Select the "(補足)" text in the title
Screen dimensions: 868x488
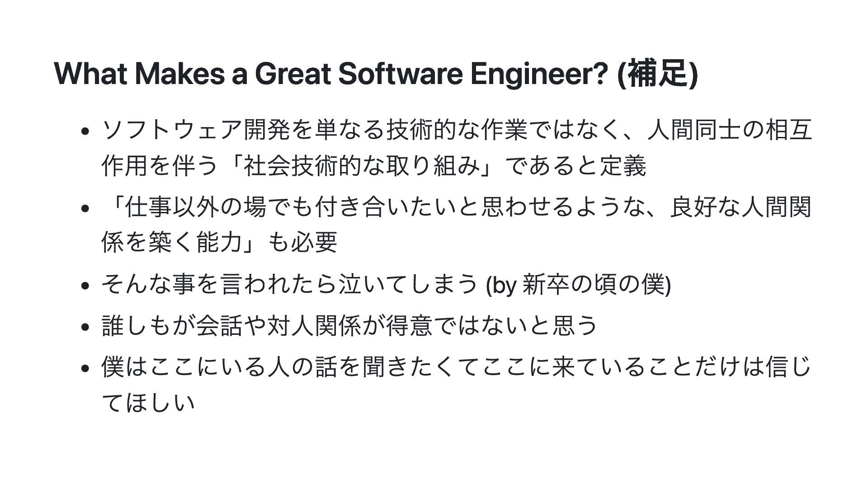pyautogui.click(x=657, y=74)
